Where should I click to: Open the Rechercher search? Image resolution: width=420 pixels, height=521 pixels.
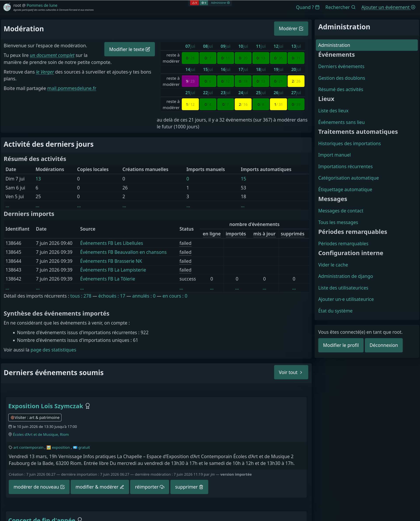(x=340, y=7)
